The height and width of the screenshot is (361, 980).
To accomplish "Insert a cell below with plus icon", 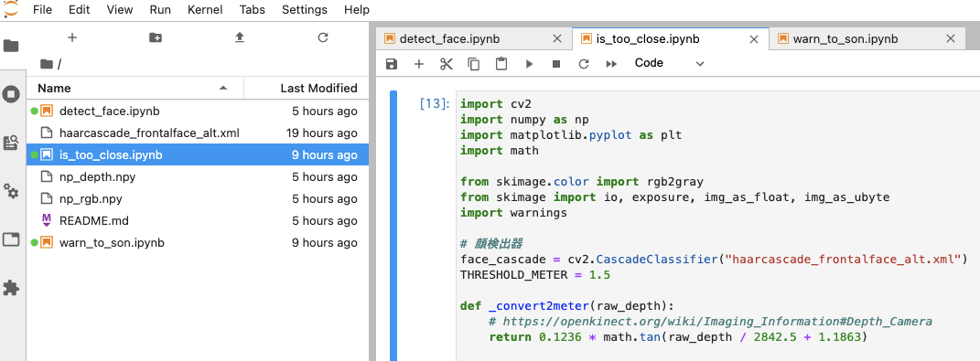I will [x=419, y=64].
